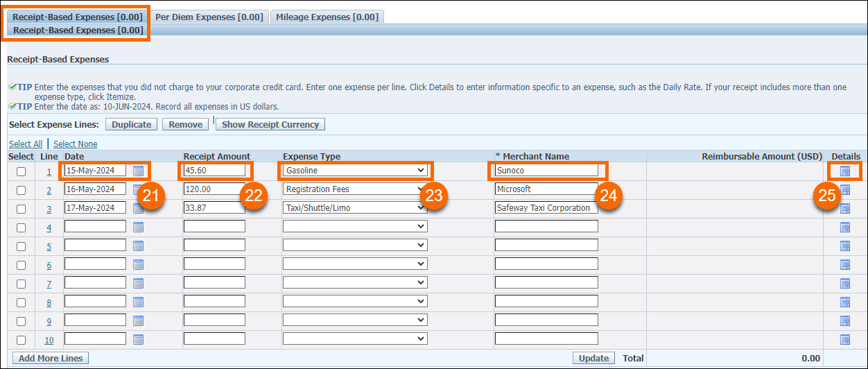Open calendar picker for line 3 date

click(138, 209)
